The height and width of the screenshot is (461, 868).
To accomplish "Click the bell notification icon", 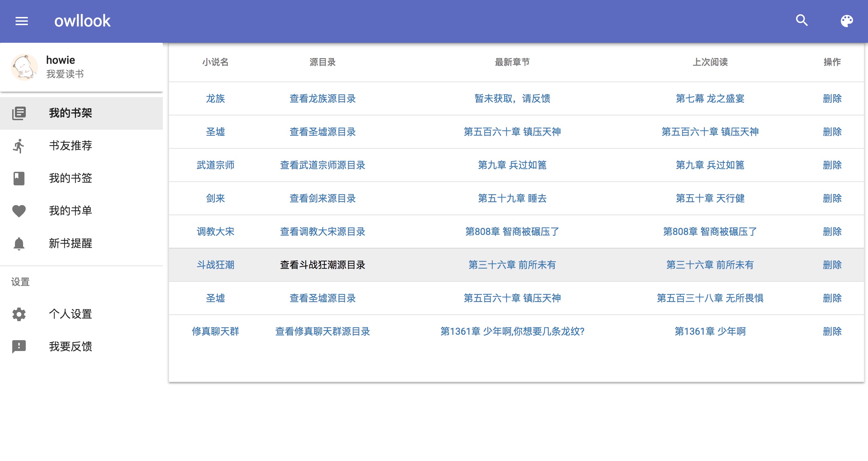I will coord(19,243).
